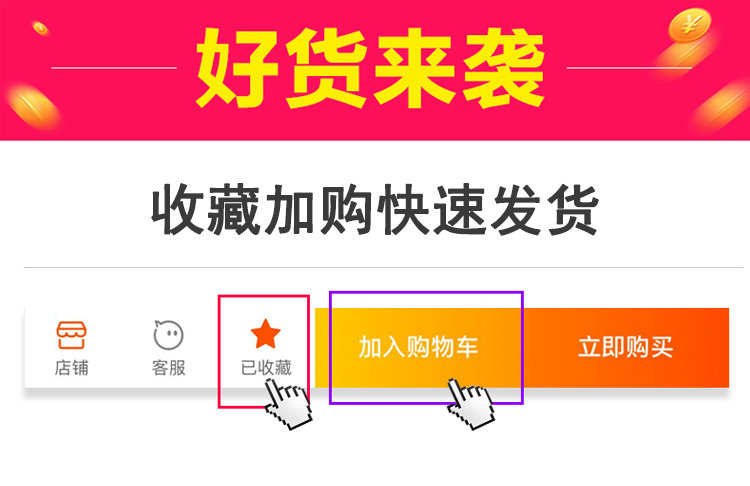Click the yellow 好货来袭 banner title
The image size is (750, 486).
click(x=371, y=68)
